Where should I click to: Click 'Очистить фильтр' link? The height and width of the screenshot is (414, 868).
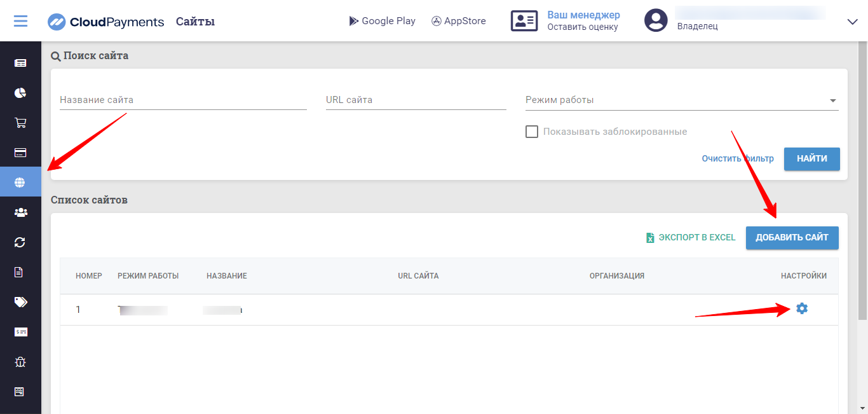(x=738, y=159)
